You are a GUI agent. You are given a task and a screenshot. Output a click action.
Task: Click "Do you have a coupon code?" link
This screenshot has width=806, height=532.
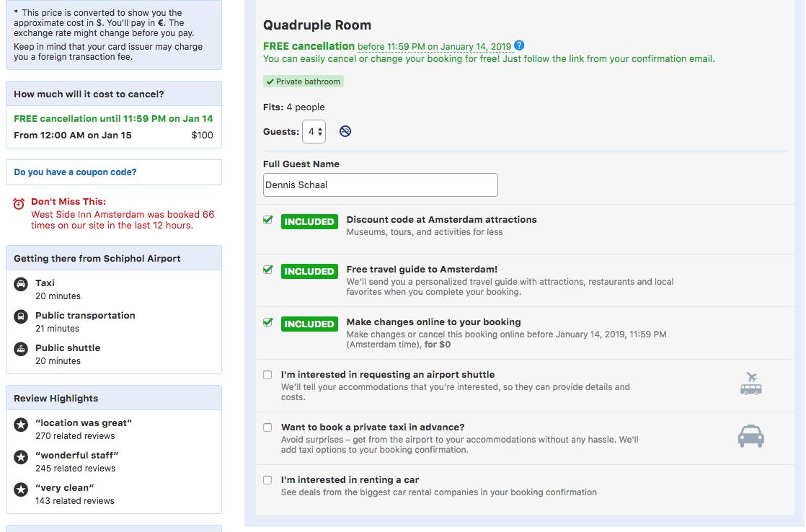(75, 172)
